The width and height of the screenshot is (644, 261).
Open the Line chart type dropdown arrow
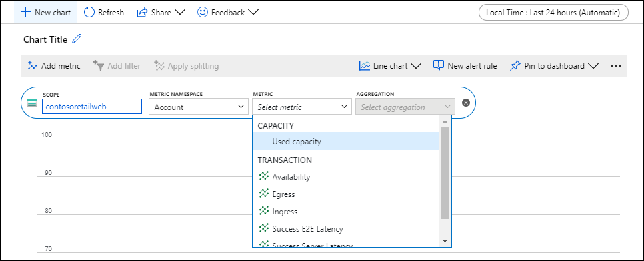point(416,66)
